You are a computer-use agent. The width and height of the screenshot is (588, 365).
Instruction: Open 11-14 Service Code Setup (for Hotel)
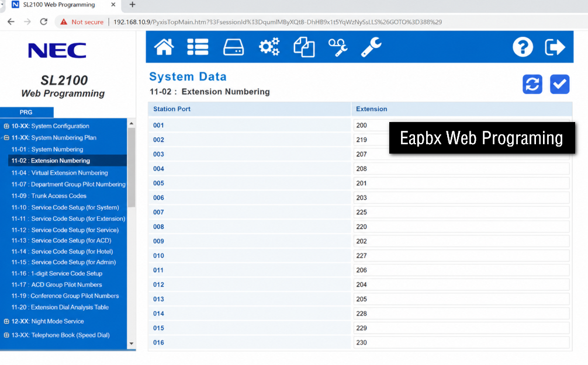pos(63,252)
